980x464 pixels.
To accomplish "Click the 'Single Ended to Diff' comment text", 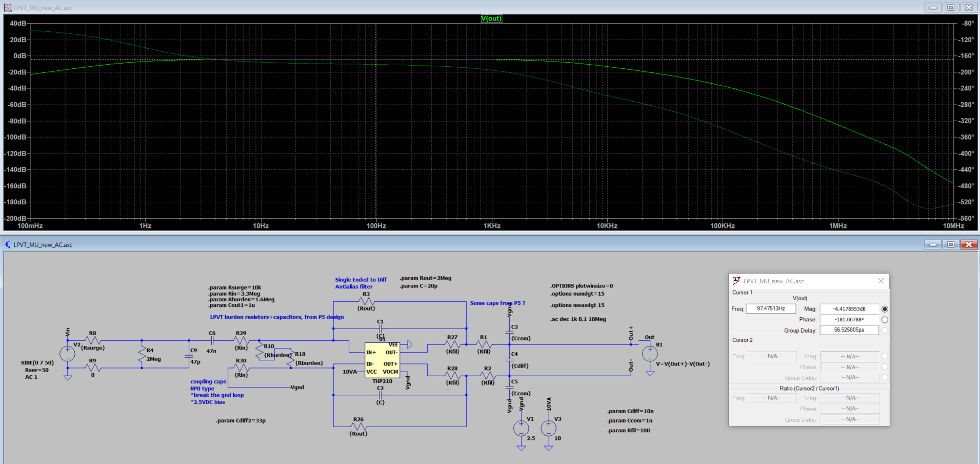I will coord(361,280).
